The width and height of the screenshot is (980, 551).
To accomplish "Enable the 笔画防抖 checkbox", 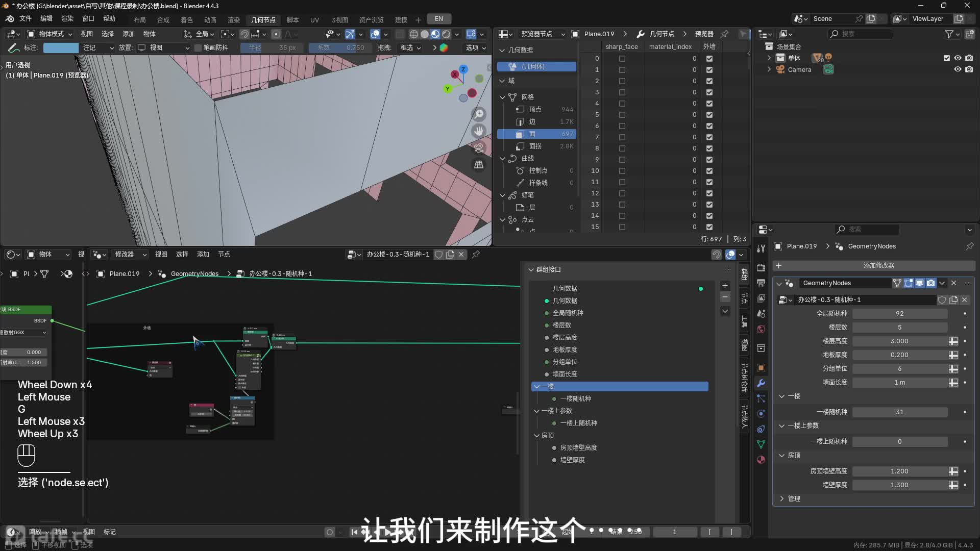I will (199, 48).
